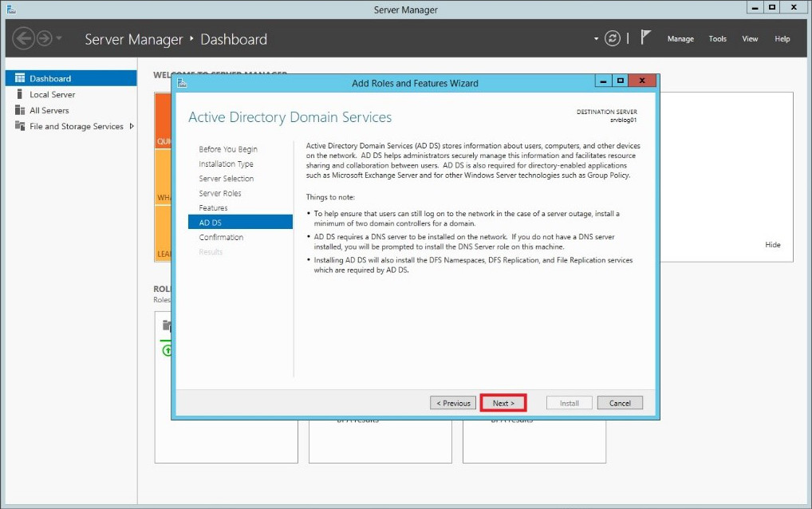812x509 pixels.
Task: Click the wizard icon in the Add Roles title bar
Action: point(182,83)
